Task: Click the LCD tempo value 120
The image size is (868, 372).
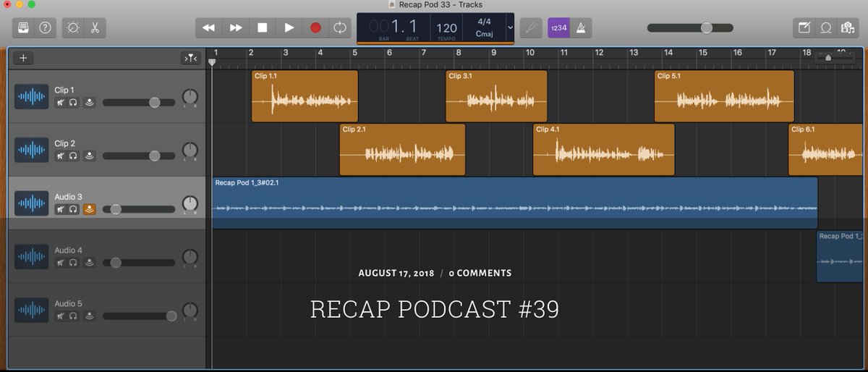Action: click(x=446, y=28)
